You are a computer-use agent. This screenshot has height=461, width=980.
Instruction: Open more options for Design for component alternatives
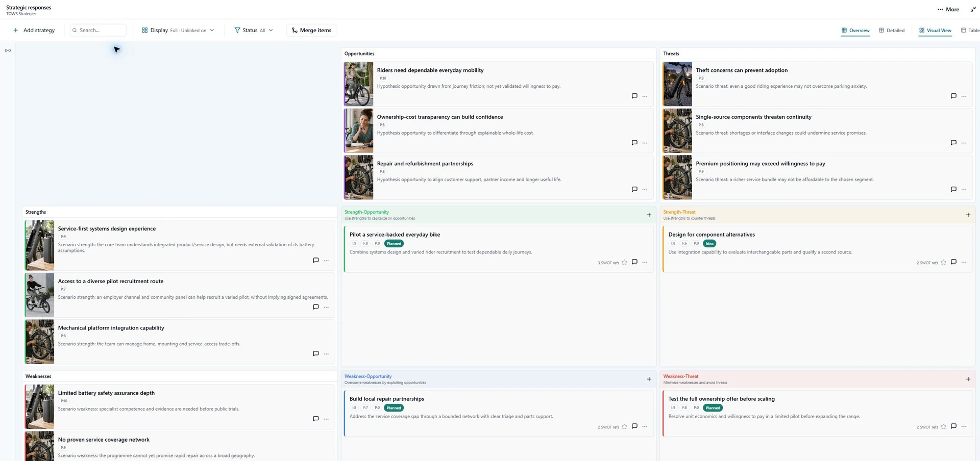(x=964, y=262)
